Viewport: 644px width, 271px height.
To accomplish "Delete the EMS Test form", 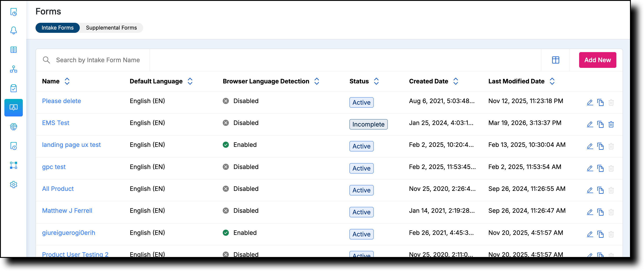I will (x=611, y=124).
